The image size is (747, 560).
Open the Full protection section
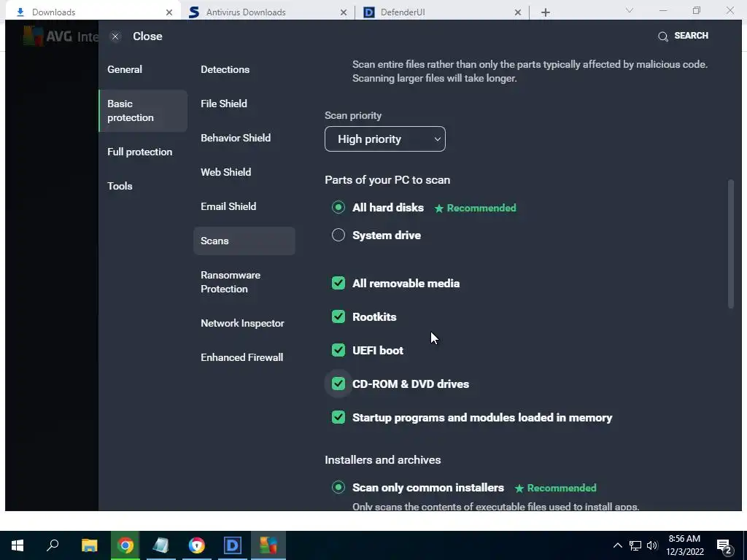(x=139, y=152)
